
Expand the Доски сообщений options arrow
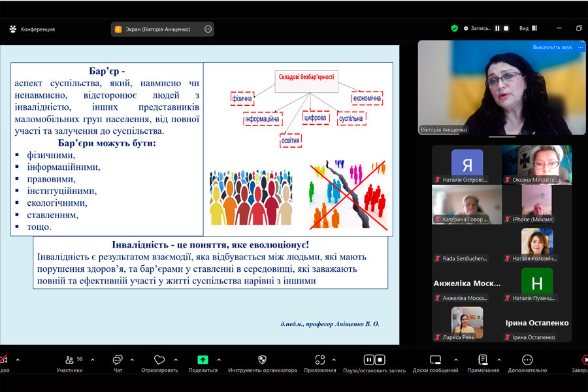click(456, 360)
